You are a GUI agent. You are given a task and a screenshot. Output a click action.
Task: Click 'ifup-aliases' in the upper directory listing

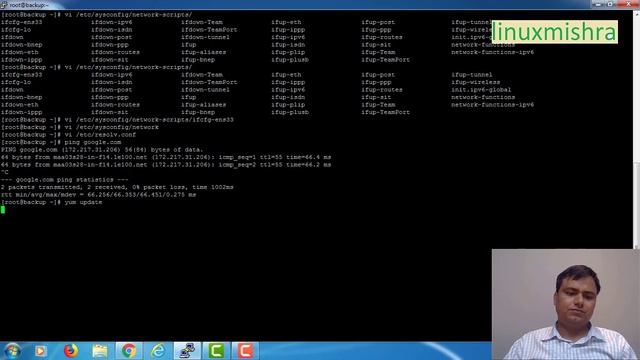[203, 52]
